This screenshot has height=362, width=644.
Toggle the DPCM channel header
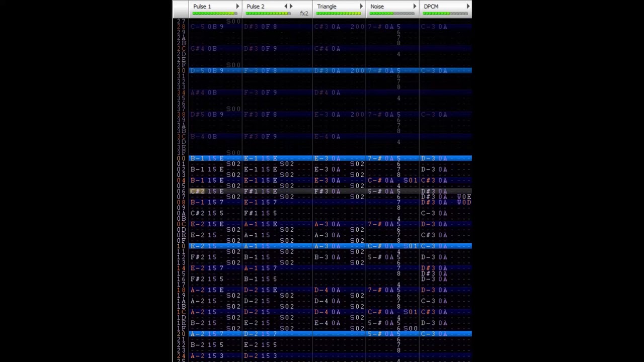431,7
